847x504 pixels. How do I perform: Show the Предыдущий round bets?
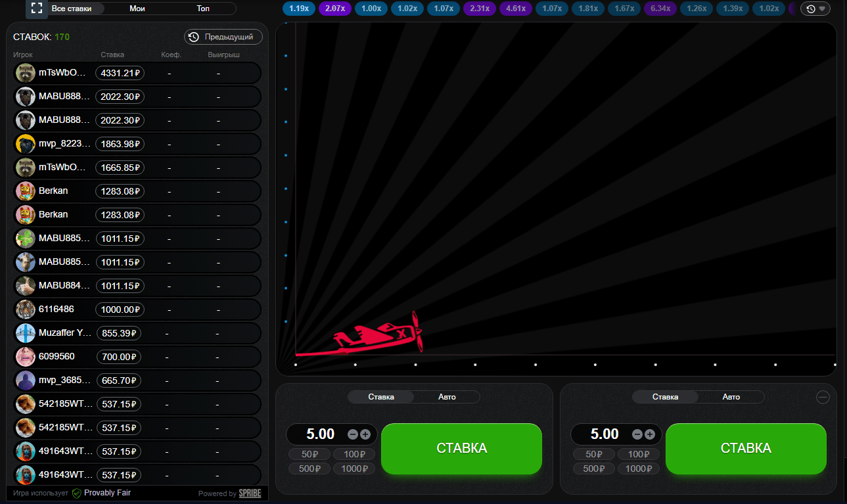point(223,37)
